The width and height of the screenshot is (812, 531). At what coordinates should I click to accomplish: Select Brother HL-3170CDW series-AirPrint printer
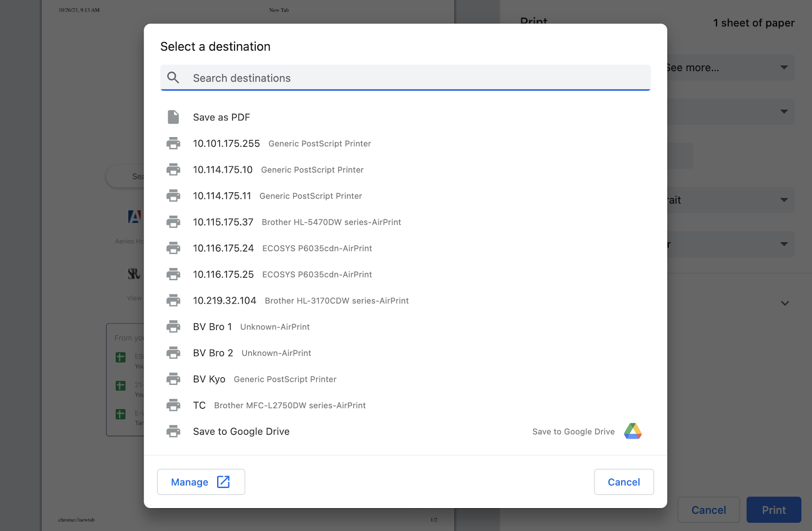pyautogui.click(x=405, y=301)
